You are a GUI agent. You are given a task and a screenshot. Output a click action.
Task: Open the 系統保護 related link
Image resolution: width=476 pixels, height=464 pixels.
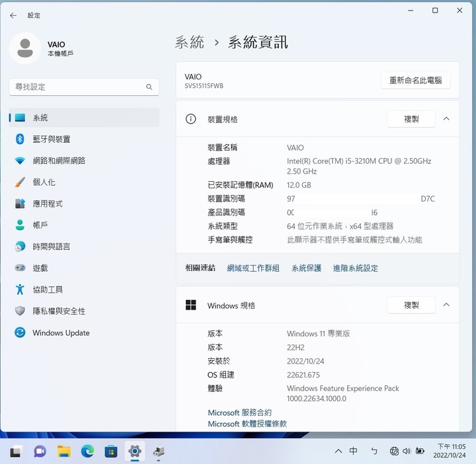pyautogui.click(x=306, y=268)
